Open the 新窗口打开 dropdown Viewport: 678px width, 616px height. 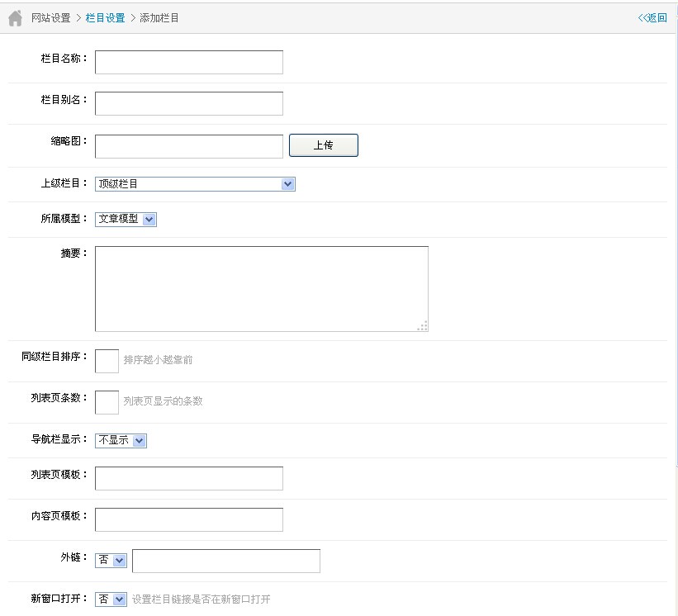coord(111,599)
